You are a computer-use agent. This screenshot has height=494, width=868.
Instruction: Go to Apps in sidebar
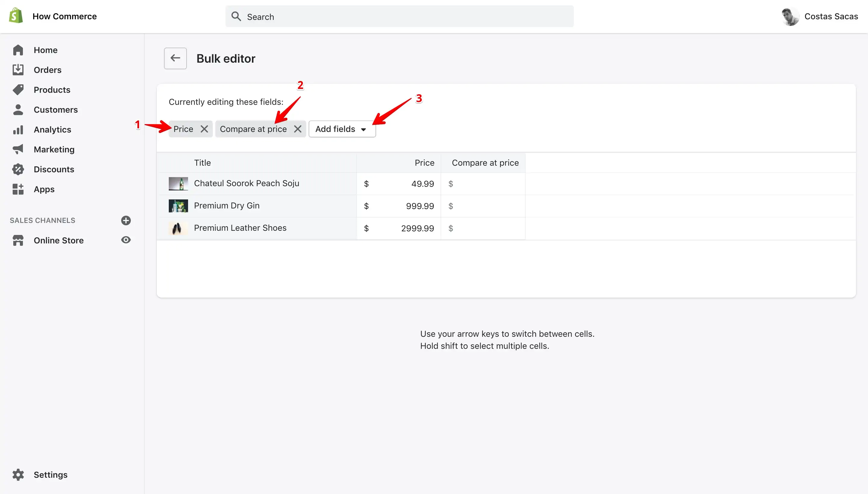point(44,189)
